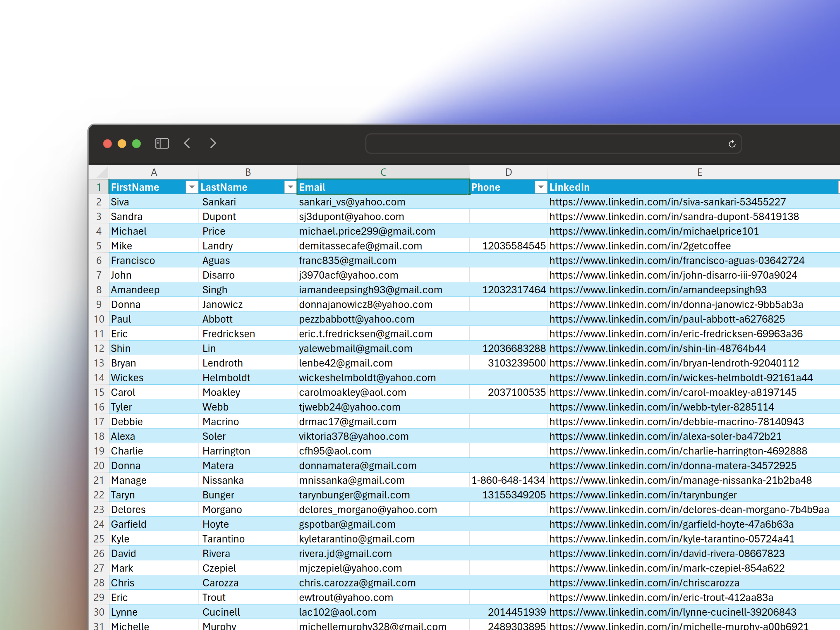Open the Phone filter dropdown

(540, 187)
